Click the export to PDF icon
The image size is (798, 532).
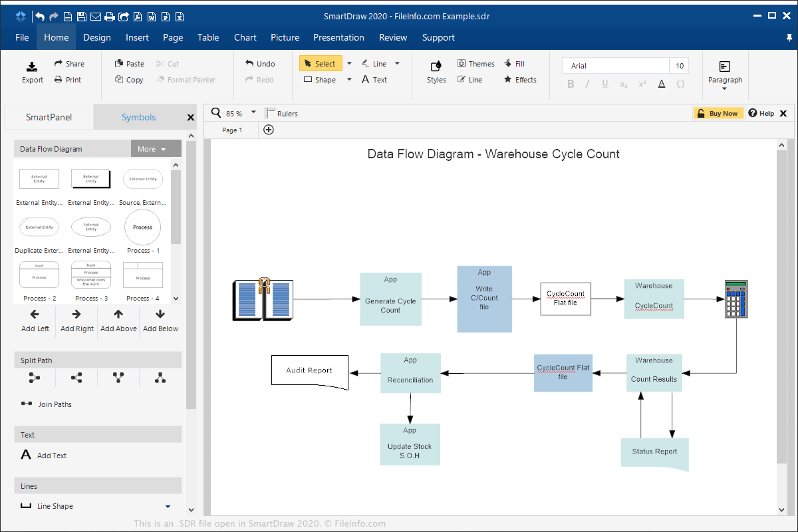(137, 16)
